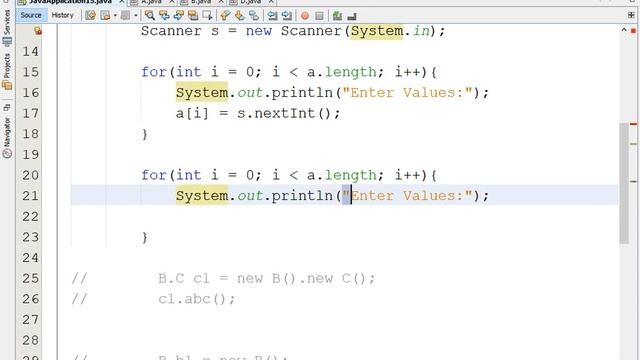Toggle Highlight Search in editor toolbar

pyautogui.click(x=193, y=16)
